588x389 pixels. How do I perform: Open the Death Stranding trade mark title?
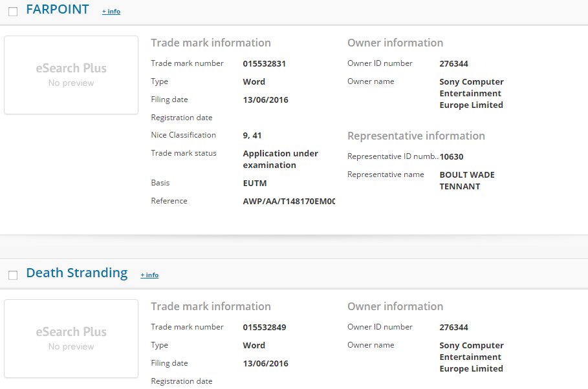[x=77, y=273]
